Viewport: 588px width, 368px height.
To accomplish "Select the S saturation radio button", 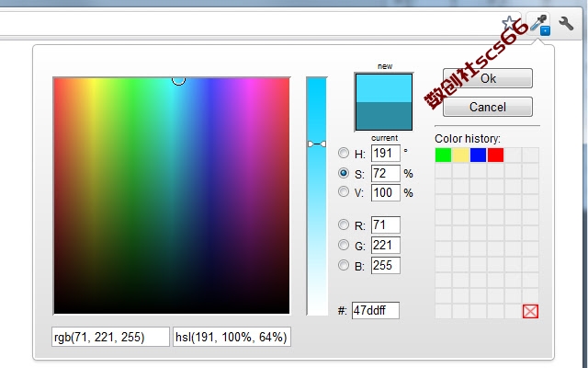I will pos(343,173).
